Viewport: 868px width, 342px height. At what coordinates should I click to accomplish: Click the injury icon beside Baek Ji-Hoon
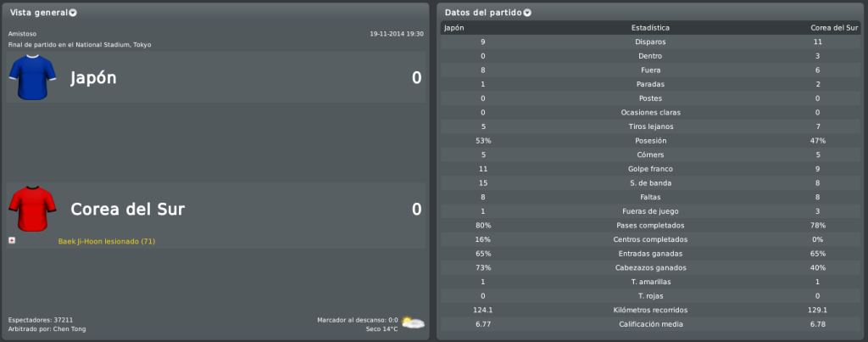[11, 241]
